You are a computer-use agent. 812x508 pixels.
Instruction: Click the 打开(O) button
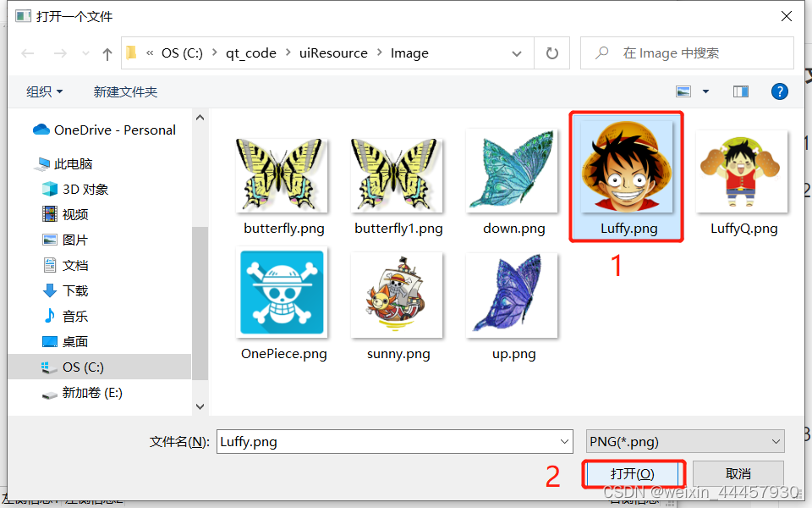pyautogui.click(x=633, y=474)
